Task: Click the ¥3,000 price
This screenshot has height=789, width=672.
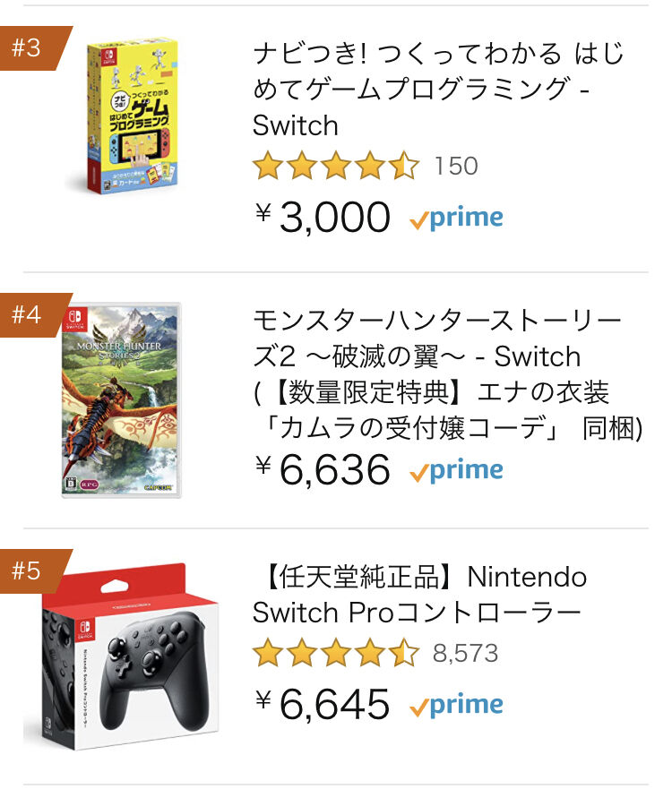Action: click(323, 217)
